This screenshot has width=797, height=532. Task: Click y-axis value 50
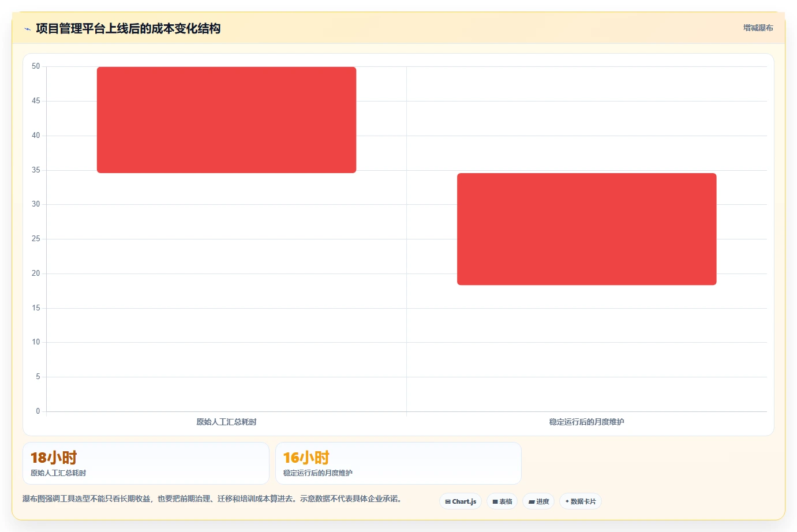[x=36, y=66]
